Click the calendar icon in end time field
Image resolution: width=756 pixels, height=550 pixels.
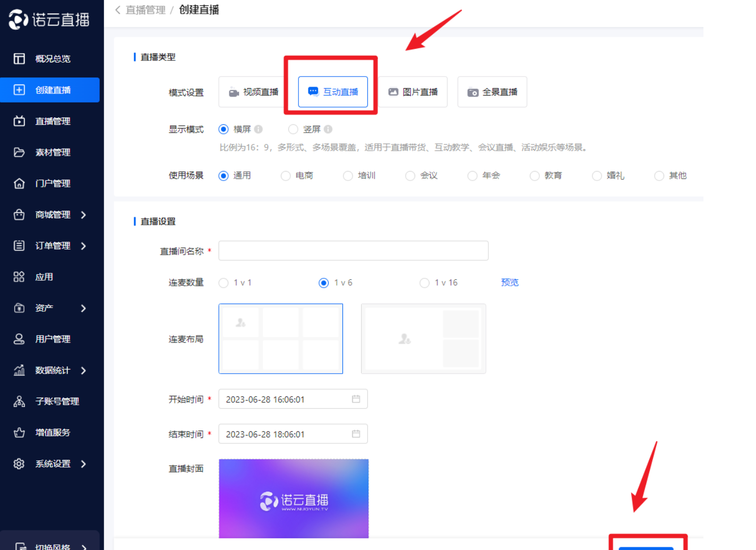356,434
